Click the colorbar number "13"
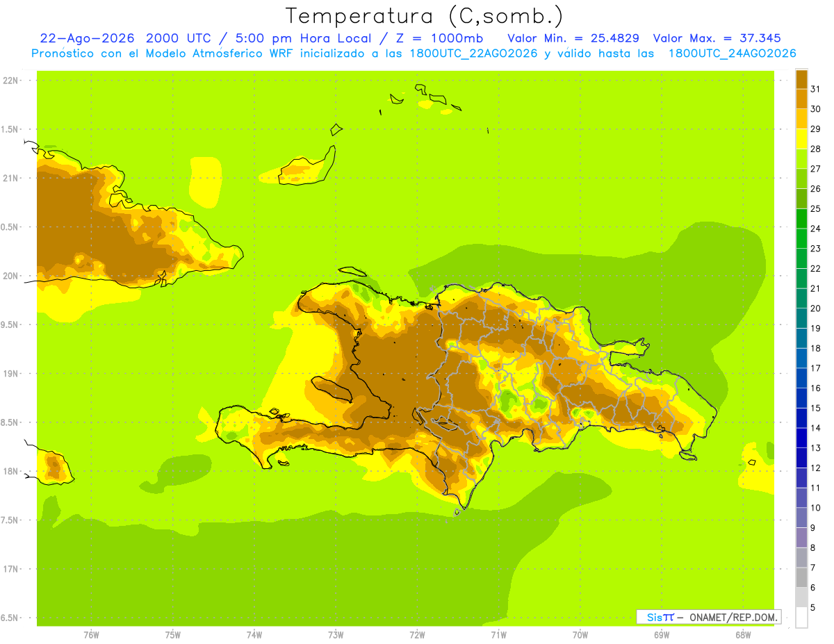Viewport: 834px width, 644px height. 816,448
